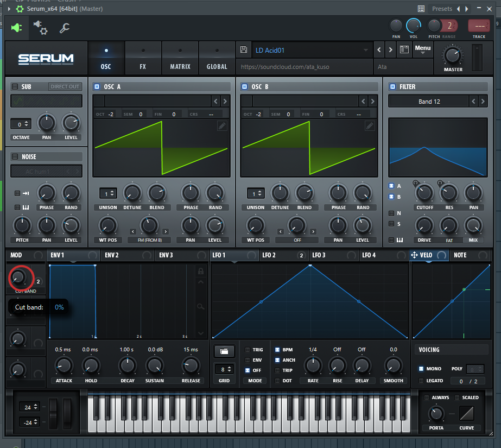The image size is (501, 448).
Task: Click next wavetable arrow in OSC A
Action: click(225, 102)
